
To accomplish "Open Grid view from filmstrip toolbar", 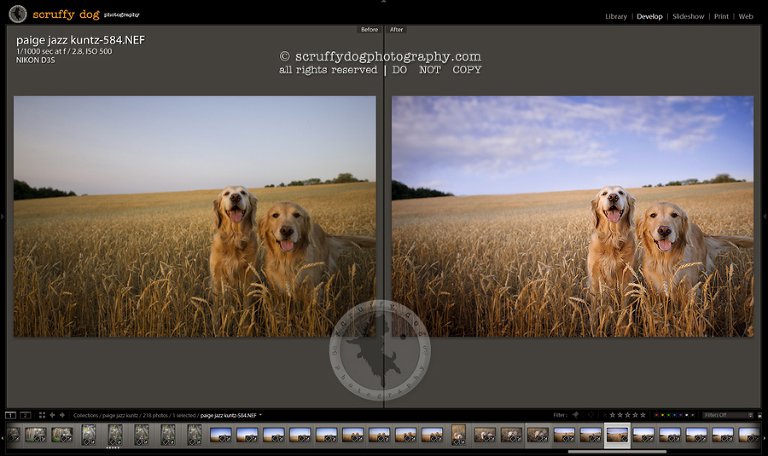I will 41,415.
